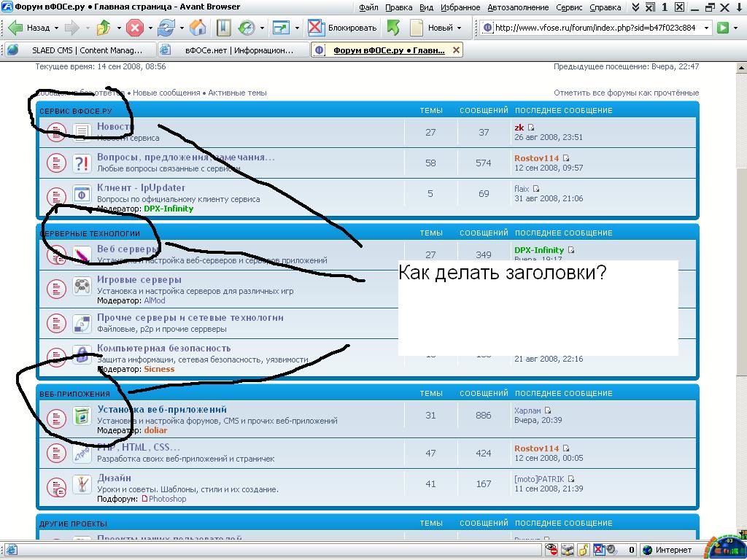747x560 pixels.
Task: Click the Refresh page icon
Action: point(166,28)
